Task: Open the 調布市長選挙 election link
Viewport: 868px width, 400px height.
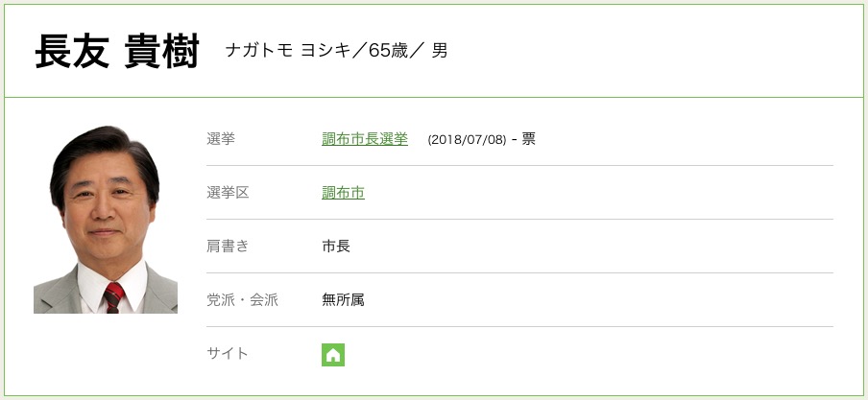Action: (x=365, y=139)
